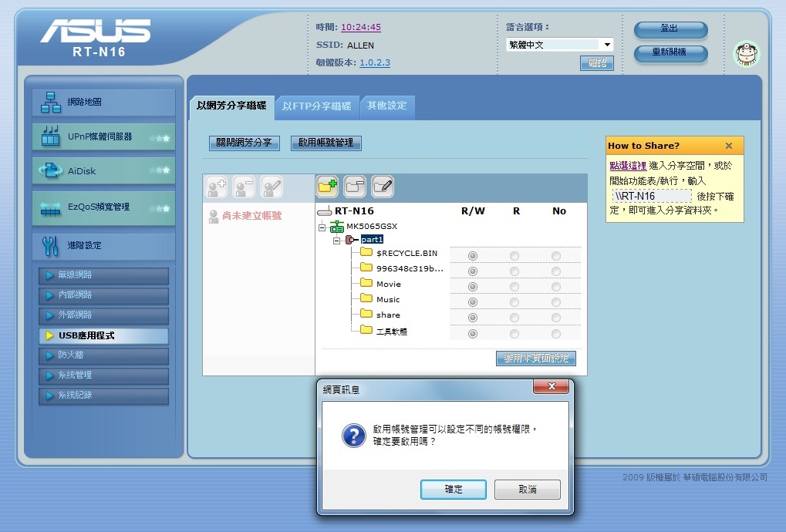Set $RECYCLE.BIN permission to R/W
Screen dimensions: 786x532
coord(473,256)
